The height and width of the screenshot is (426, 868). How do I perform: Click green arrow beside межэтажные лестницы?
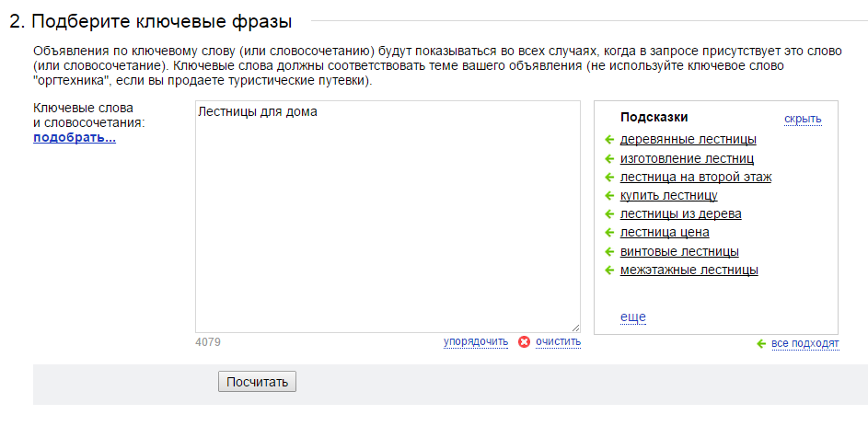[609, 270]
